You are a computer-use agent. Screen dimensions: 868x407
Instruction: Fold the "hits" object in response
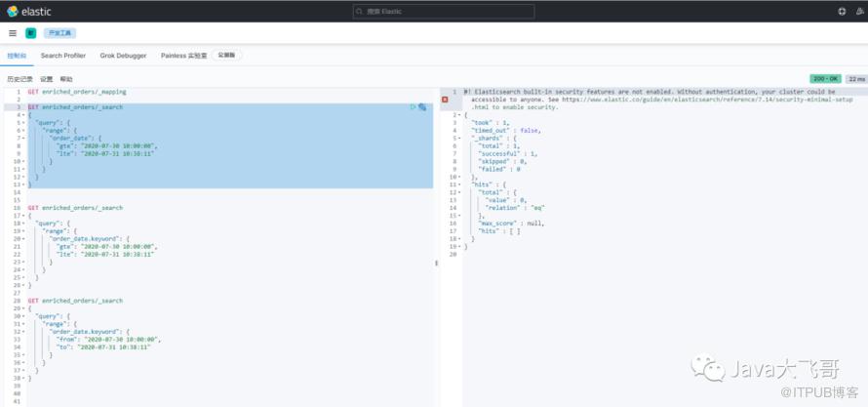(456, 184)
